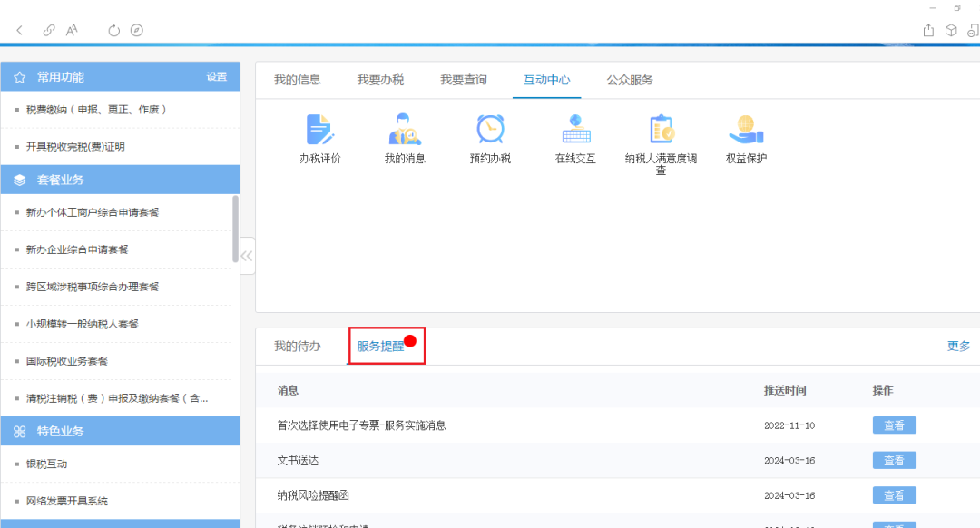Open 纳税人满意度调查 survey icon

pyautogui.click(x=661, y=130)
